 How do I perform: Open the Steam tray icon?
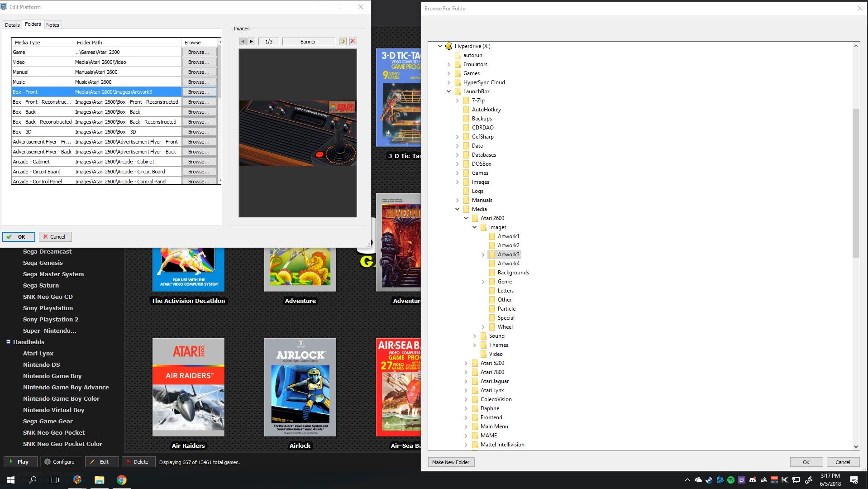(709, 480)
